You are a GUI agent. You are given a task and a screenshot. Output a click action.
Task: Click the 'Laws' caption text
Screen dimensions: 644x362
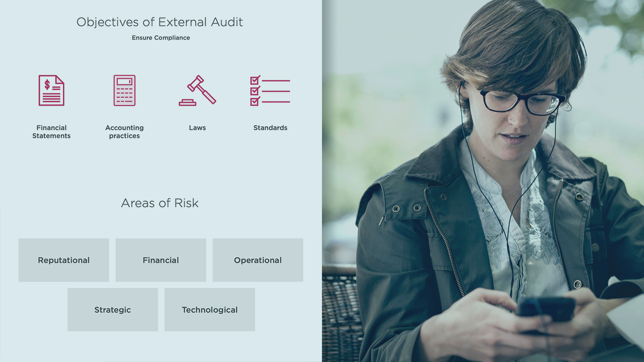[x=197, y=128]
